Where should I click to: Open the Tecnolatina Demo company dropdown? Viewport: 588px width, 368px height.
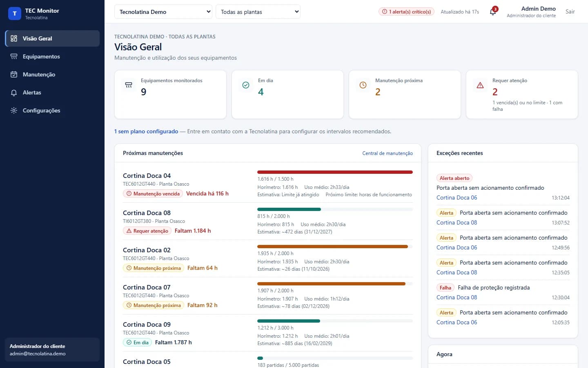(163, 12)
